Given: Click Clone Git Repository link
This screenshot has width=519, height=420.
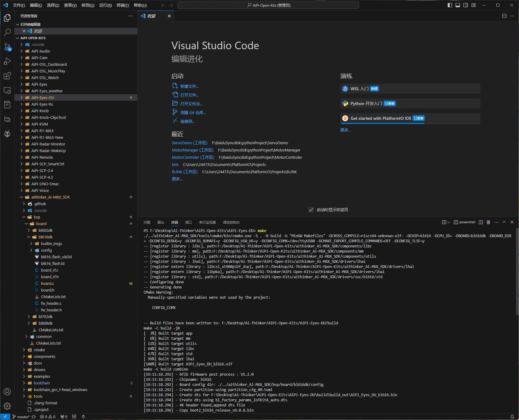Looking at the screenshot, I should 193,113.
